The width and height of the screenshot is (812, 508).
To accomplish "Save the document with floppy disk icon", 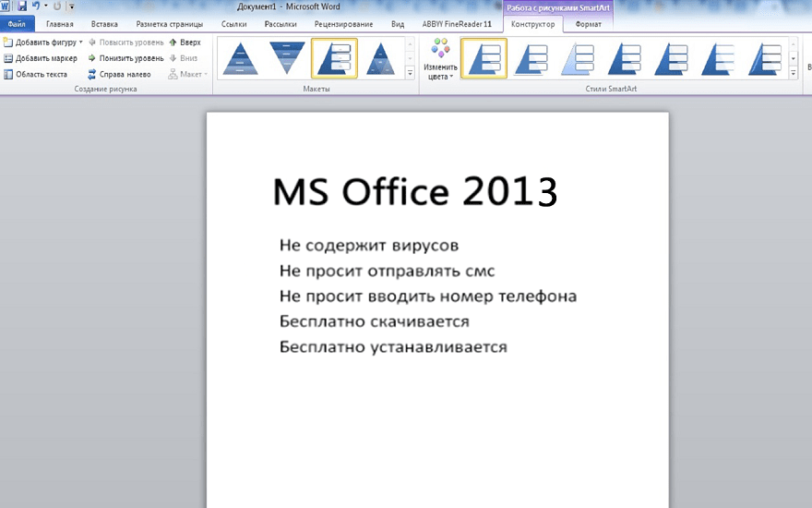I will (22, 6).
